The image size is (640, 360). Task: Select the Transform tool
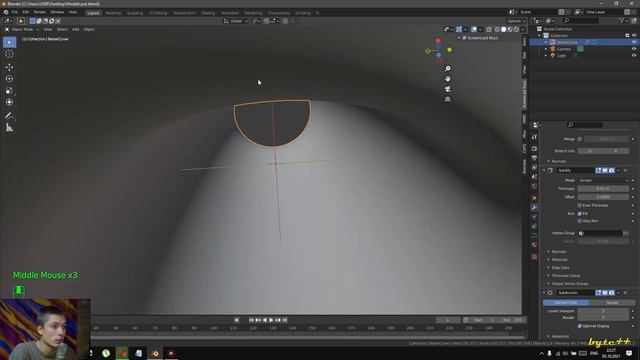pos(9,102)
